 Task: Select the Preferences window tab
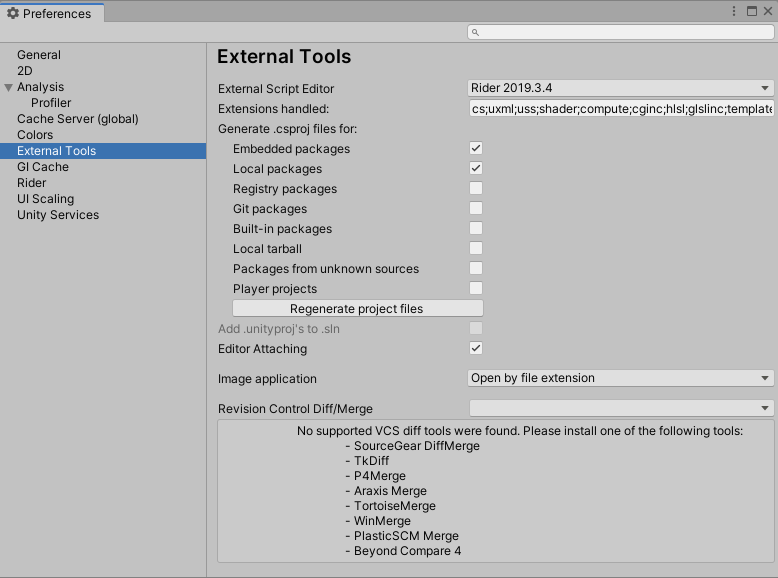click(x=50, y=14)
